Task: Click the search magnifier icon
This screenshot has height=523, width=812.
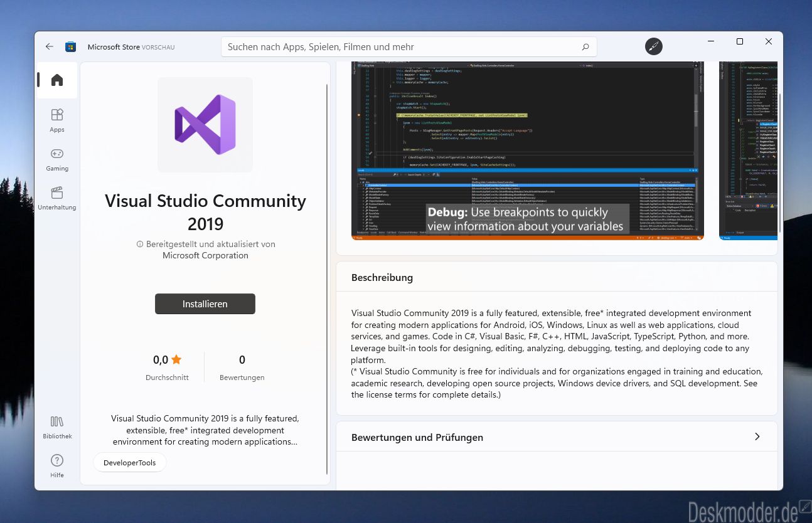Action: tap(585, 47)
